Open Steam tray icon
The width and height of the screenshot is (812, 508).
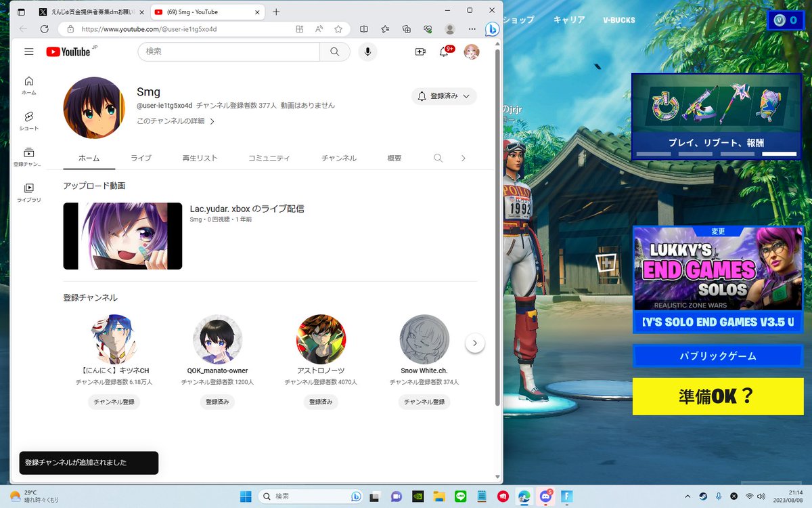click(x=703, y=496)
